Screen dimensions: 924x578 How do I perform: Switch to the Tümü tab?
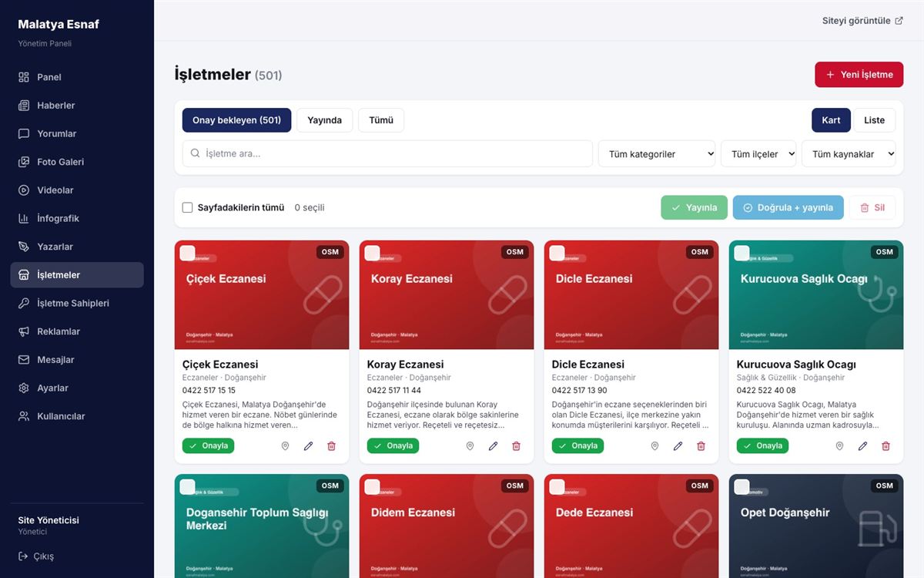tap(381, 120)
